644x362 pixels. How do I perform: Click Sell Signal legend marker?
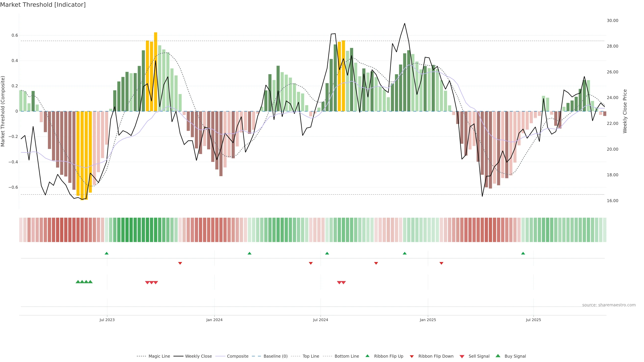tap(462, 356)
